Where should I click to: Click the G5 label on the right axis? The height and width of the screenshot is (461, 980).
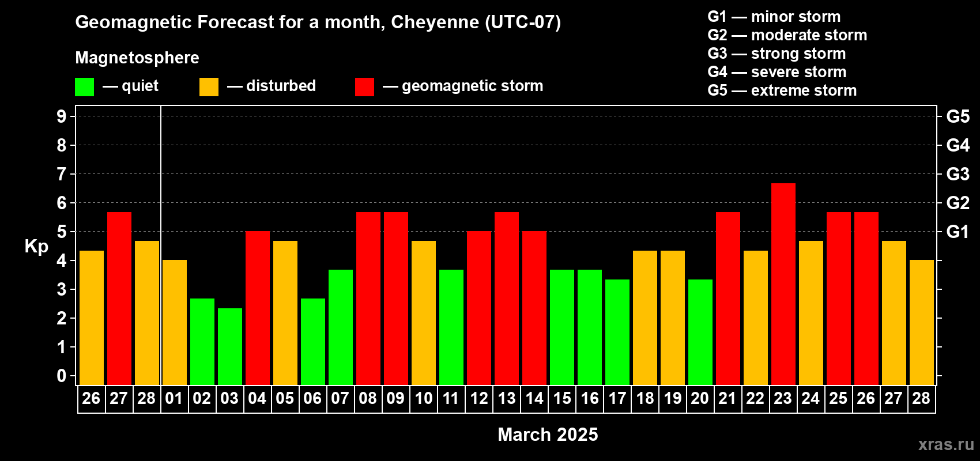[x=958, y=116]
